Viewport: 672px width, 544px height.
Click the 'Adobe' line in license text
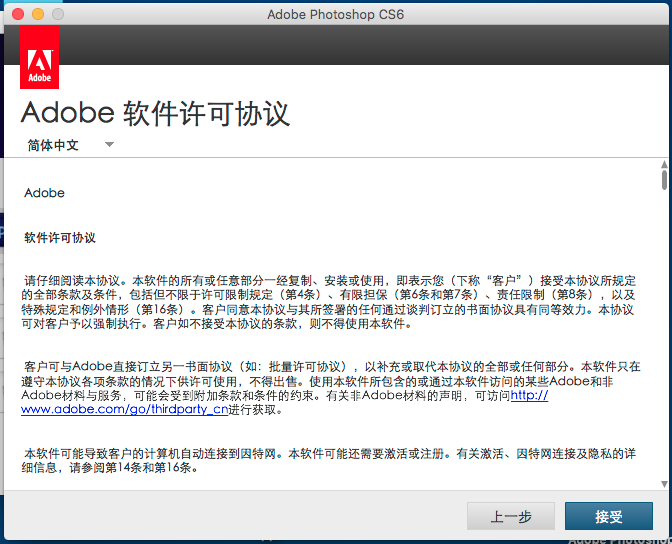pyautogui.click(x=45, y=193)
